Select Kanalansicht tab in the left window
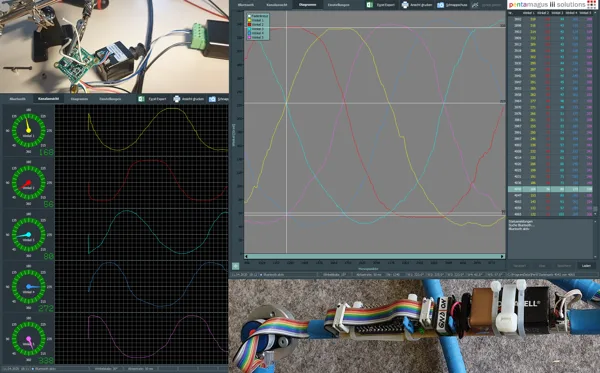Screen dimensions: 600x373 click(49, 99)
